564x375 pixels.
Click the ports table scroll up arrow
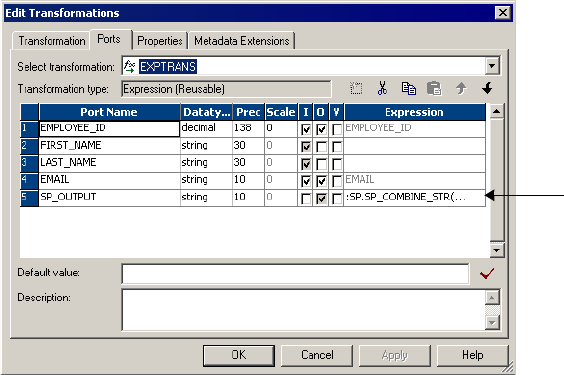click(x=496, y=111)
